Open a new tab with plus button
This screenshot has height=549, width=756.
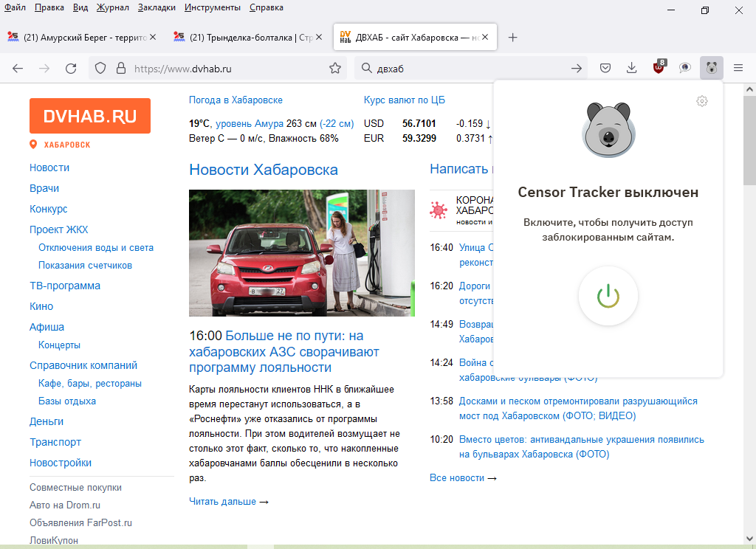coord(513,37)
